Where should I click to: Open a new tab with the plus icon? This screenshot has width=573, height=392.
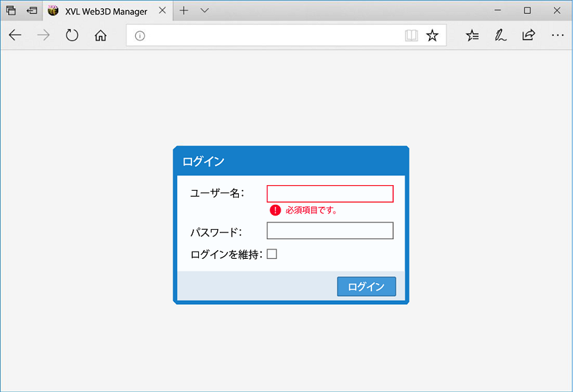click(184, 11)
